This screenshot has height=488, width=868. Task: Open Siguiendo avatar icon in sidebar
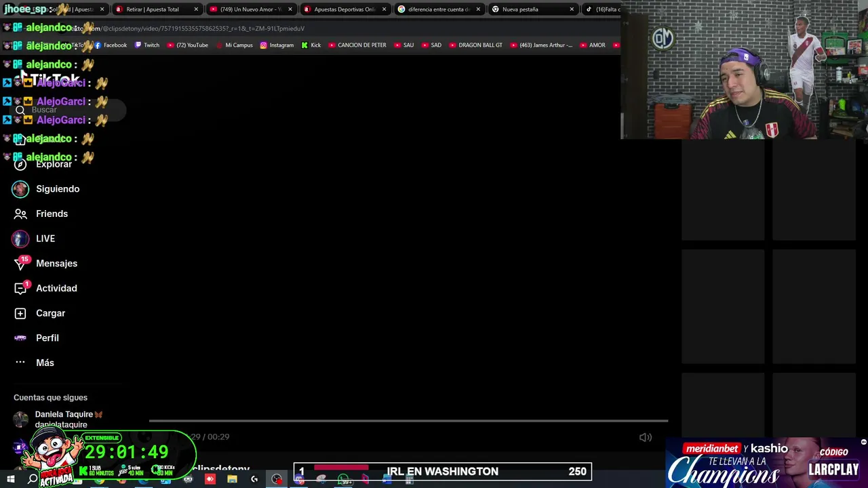pyautogui.click(x=20, y=189)
